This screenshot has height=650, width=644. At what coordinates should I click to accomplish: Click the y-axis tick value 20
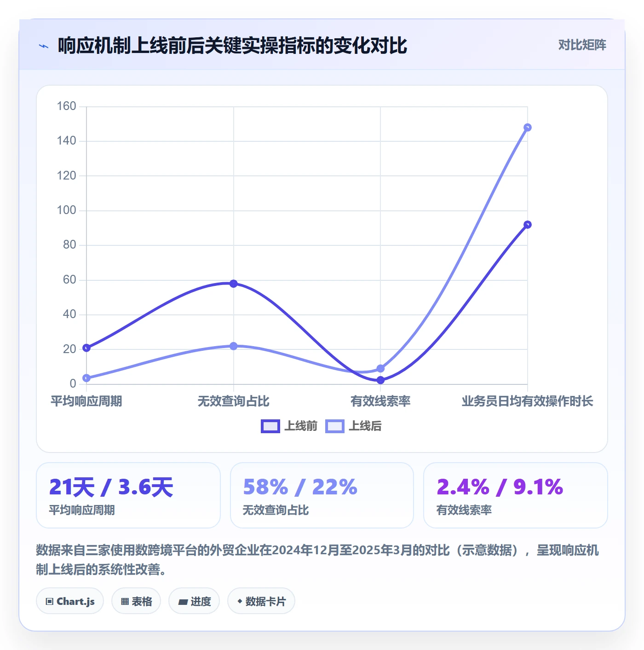(x=69, y=349)
